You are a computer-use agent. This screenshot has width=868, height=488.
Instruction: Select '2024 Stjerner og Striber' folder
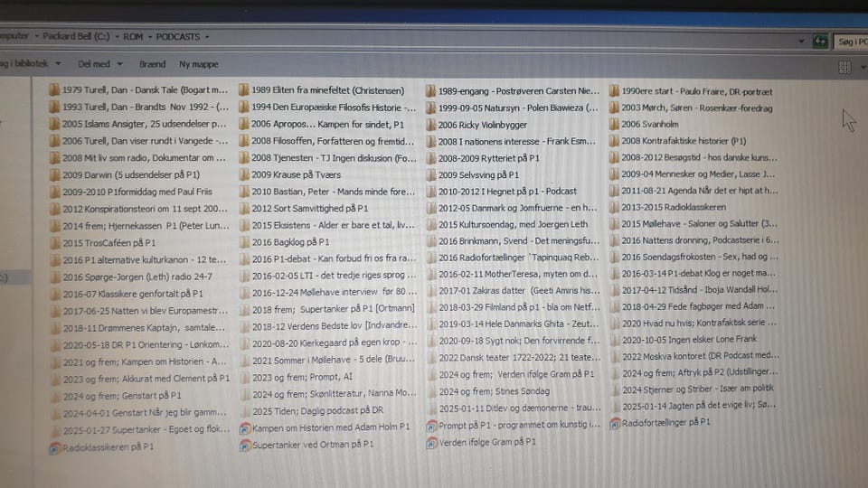coord(692,389)
